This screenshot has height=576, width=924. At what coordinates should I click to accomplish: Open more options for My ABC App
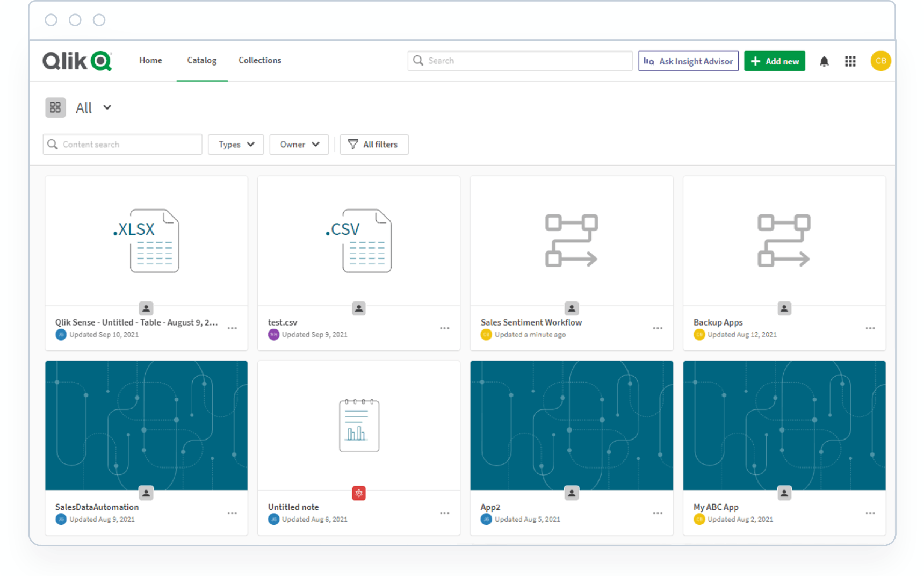tap(870, 513)
